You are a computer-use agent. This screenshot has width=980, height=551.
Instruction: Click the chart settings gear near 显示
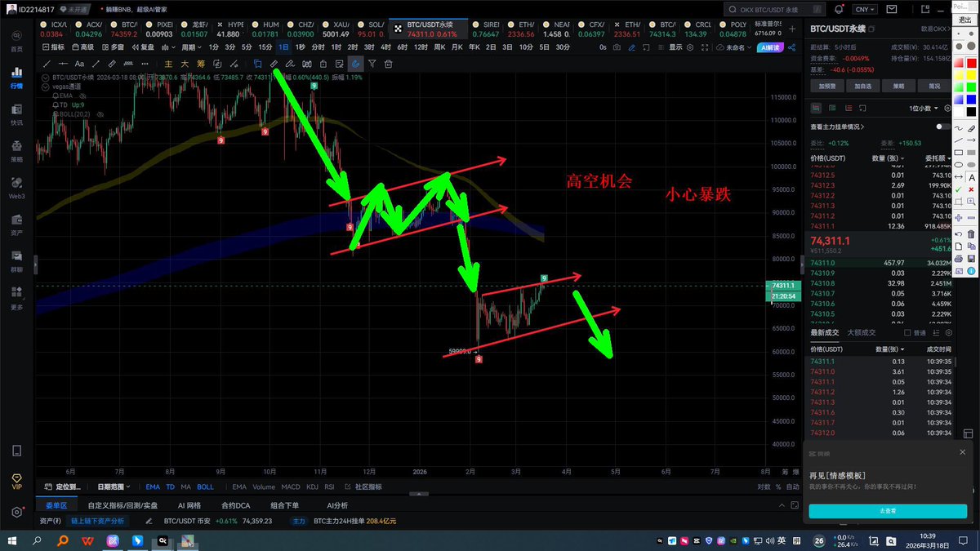tap(689, 47)
